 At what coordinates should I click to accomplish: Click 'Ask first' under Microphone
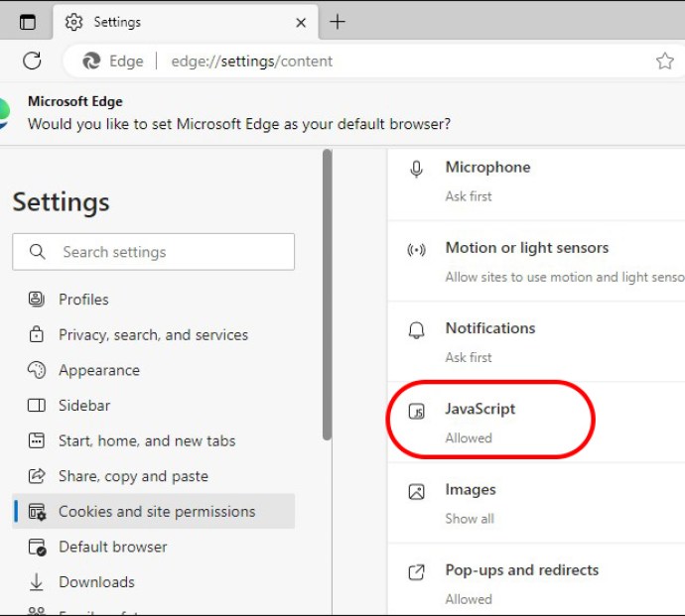(469, 196)
